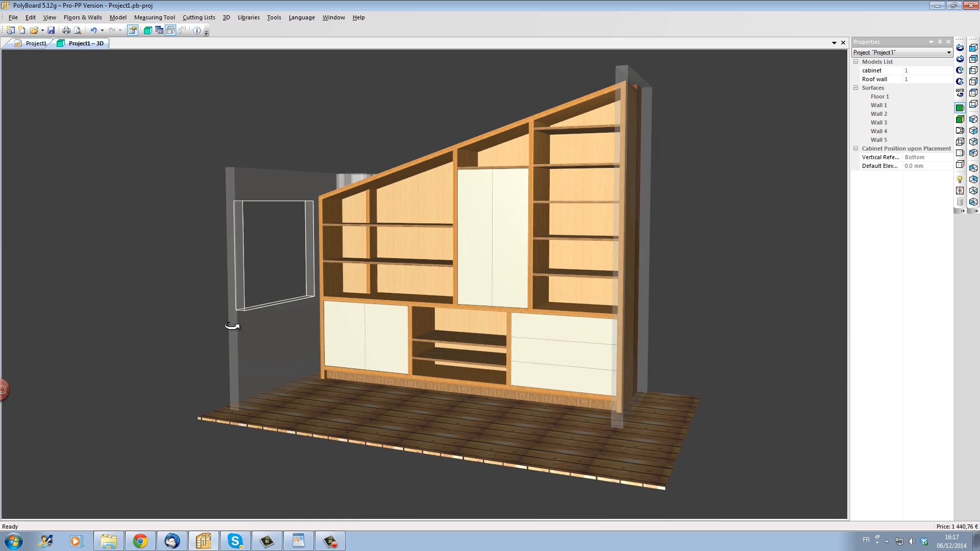Click the green solid rendering icon
The image size is (980, 551).
(x=960, y=108)
